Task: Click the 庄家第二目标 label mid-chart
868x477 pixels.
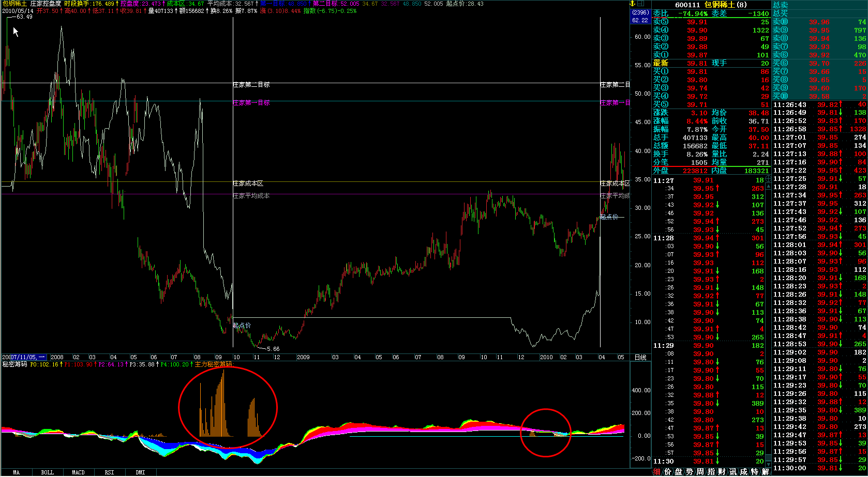Action: click(251, 85)
